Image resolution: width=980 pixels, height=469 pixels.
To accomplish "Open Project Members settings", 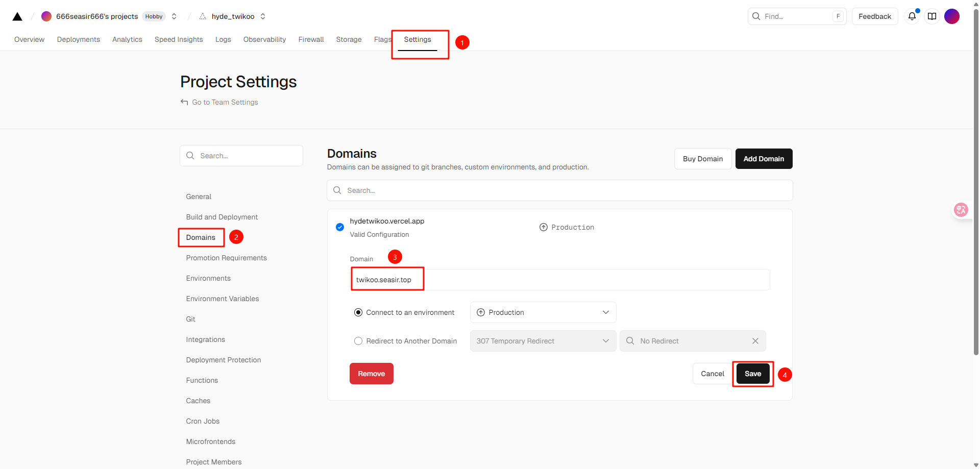I will (x=214, y=462).
